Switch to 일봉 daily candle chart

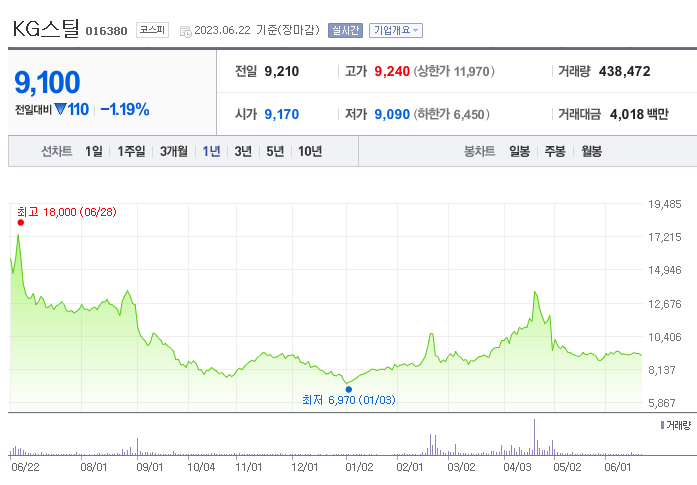[519, 151]
